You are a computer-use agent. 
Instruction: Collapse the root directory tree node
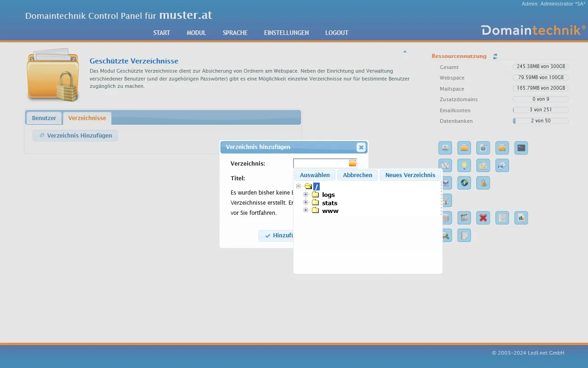[299, 186]
